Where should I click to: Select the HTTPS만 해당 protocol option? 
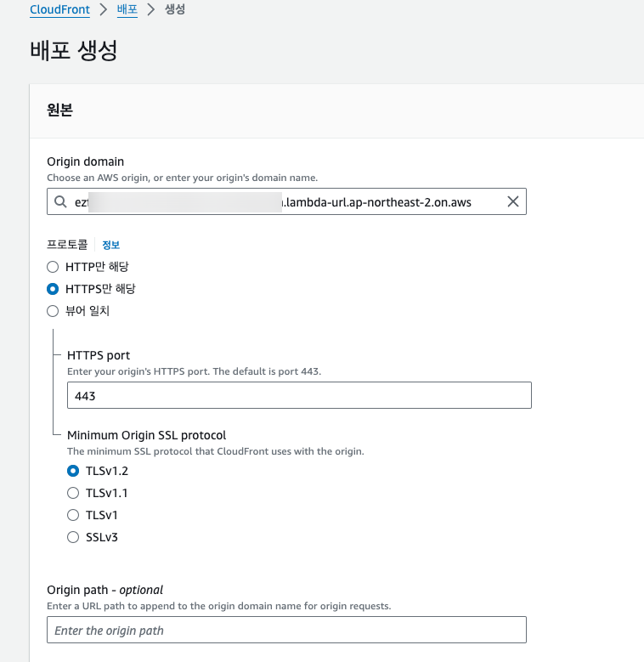click(53, 289)
